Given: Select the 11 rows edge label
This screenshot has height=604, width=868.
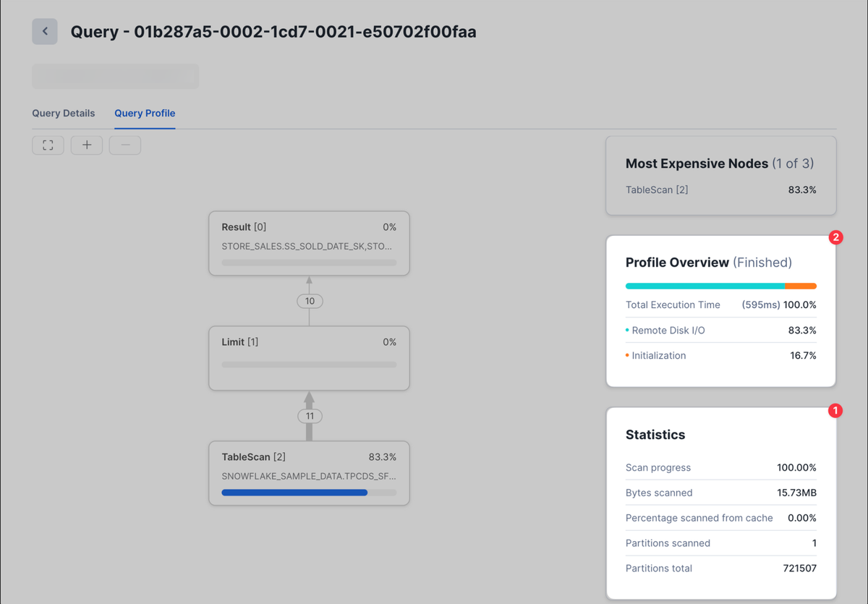Looking at the screenshot, I should [x=310, y=416].
